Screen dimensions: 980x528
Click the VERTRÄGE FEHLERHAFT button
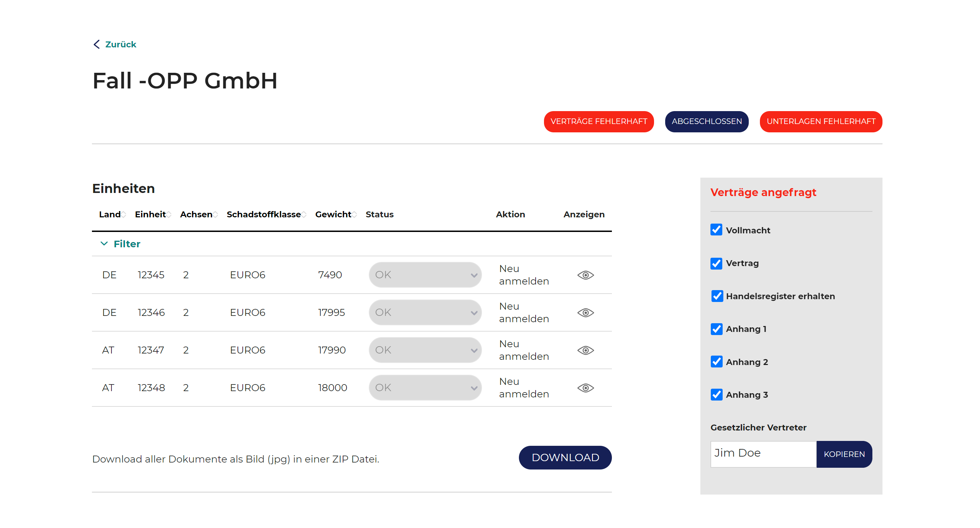[598, 122]
